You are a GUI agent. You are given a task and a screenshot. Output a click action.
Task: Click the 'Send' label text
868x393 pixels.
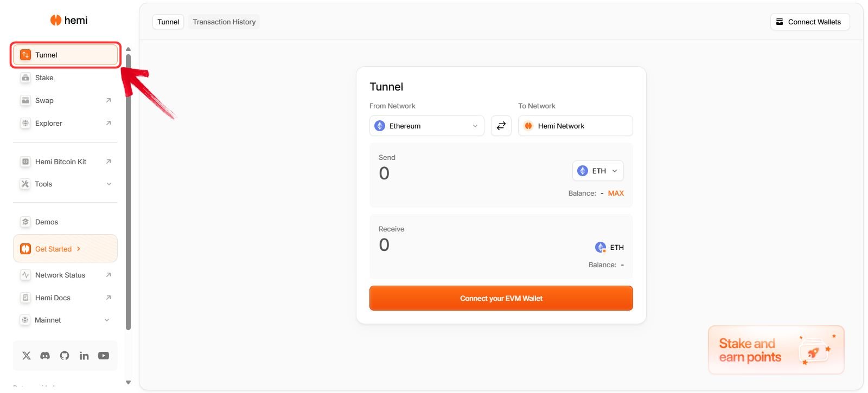[387, 157]
